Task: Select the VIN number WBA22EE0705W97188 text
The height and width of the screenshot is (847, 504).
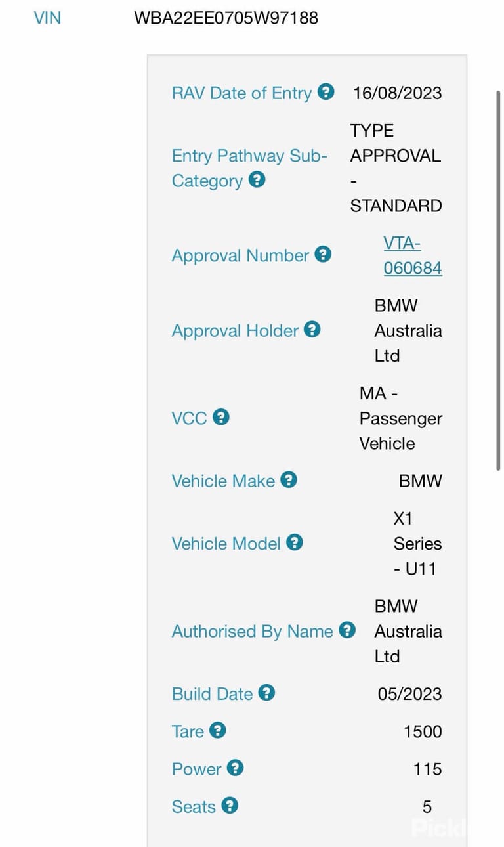Action: click(226, 18)
